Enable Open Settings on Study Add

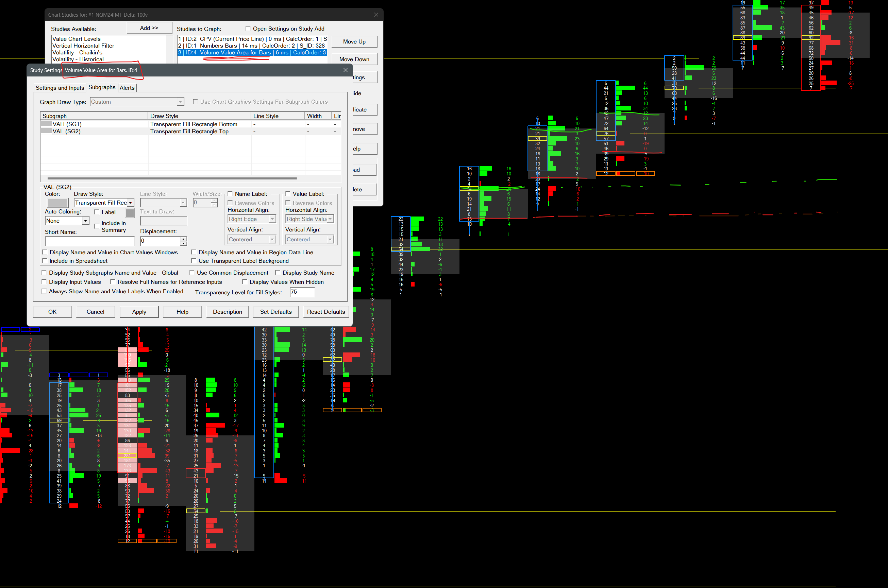(248, 29)
